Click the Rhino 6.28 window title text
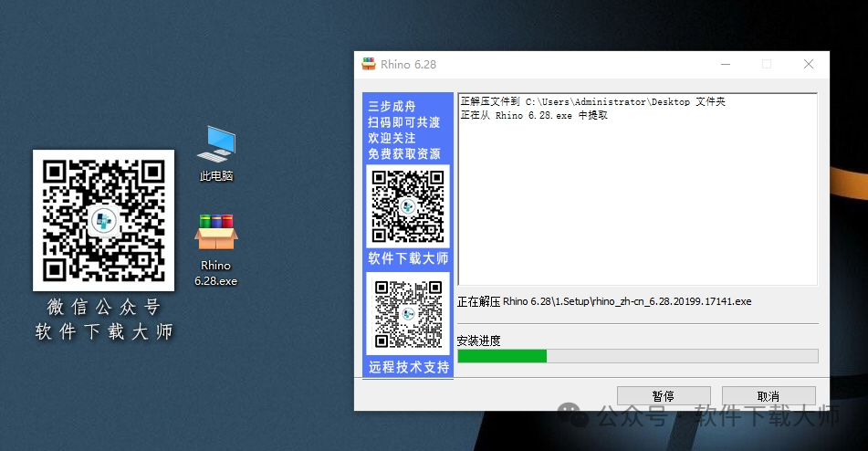Image resolution: width=868 pixels, height=451 pixels. tap(409, 64)
